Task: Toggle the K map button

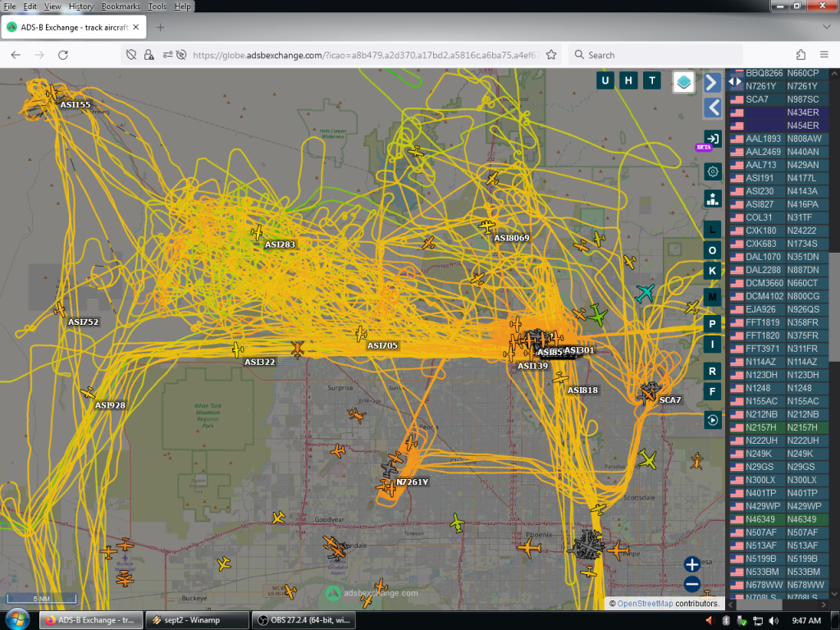Action: 713,271
